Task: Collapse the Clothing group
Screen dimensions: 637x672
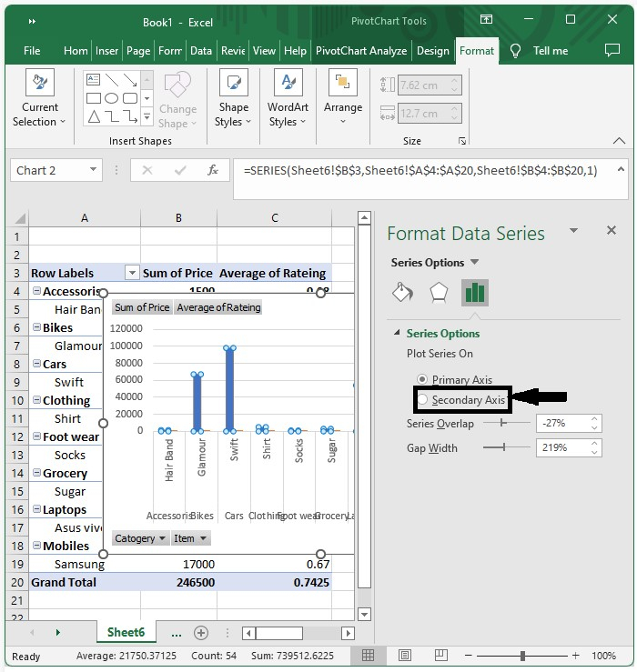Action: [37, 400]
